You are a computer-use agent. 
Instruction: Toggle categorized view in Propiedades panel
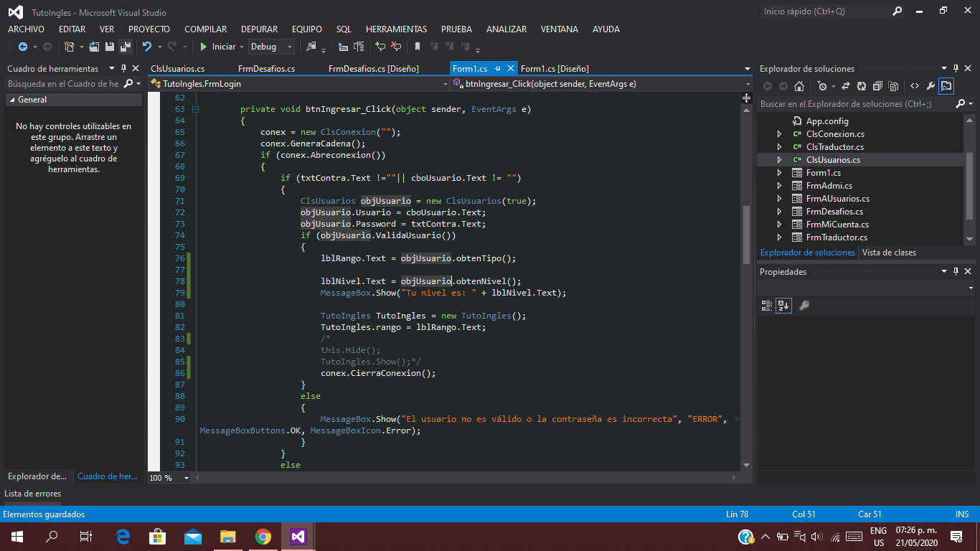[x=766, y=306]
